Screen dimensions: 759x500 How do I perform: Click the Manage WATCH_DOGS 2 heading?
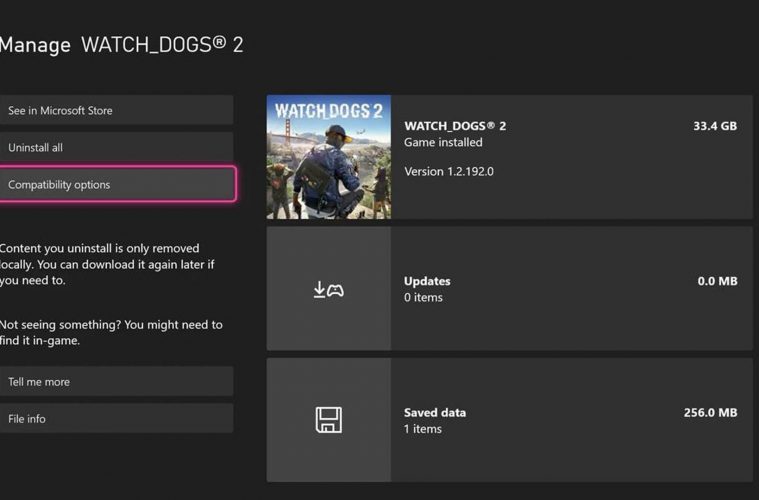pyautogui.click(x=121, y=45)
